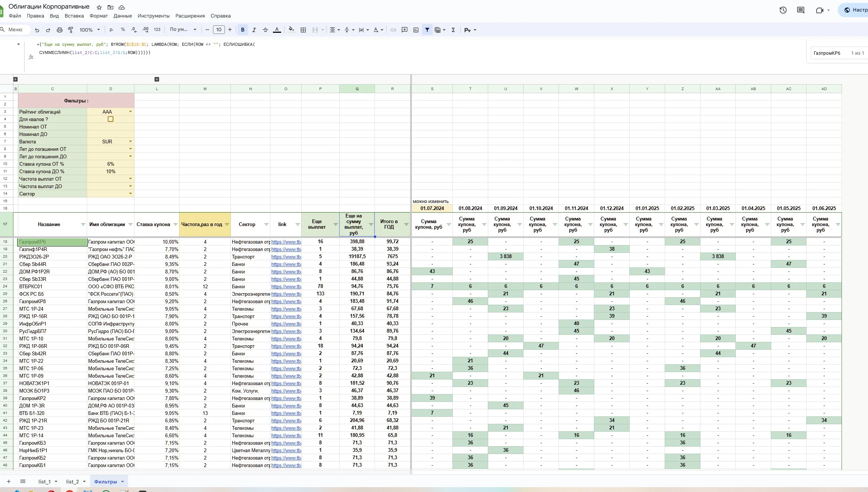Show the all sheets list
This screenshot has height=492, width=868.
[23, 482]
